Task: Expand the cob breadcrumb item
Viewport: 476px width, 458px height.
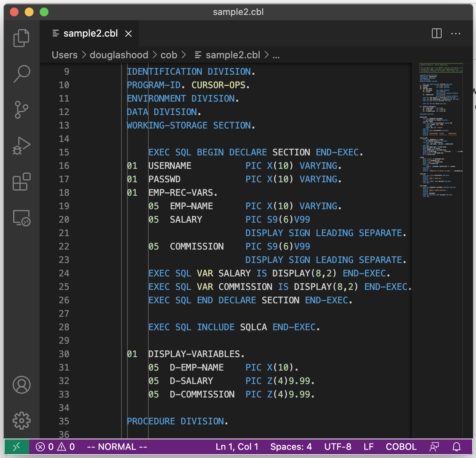Action: click(169, 55)
